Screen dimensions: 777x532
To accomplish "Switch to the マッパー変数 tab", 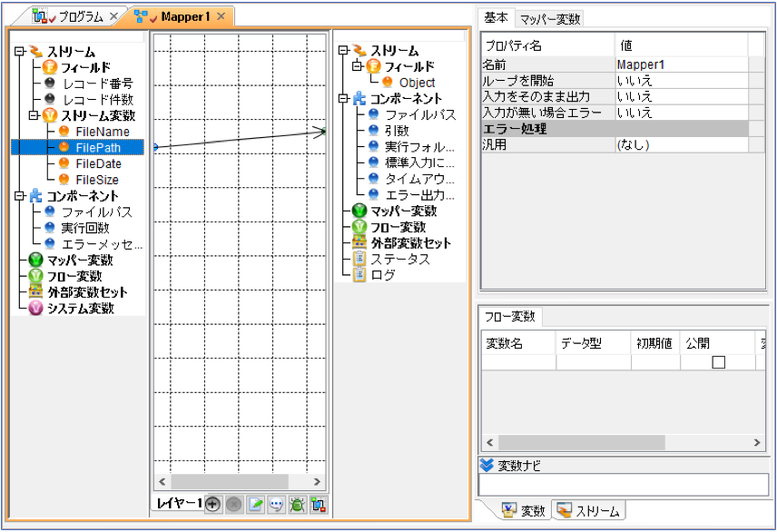I will (549, 19).
